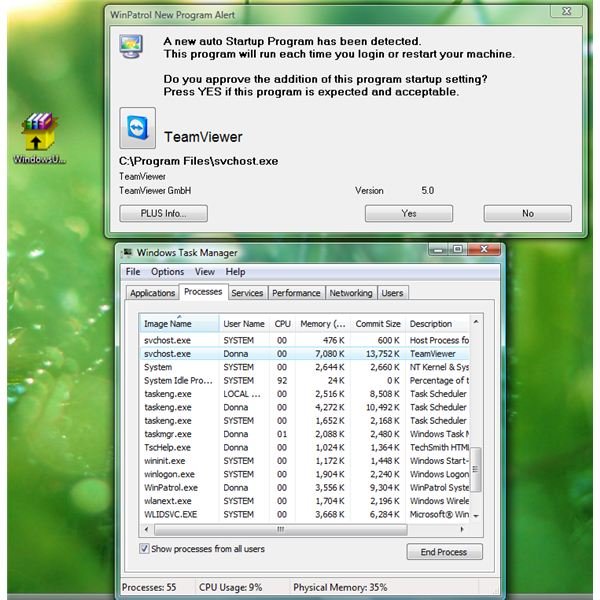Select the System process row

click(x=304, y=367)
